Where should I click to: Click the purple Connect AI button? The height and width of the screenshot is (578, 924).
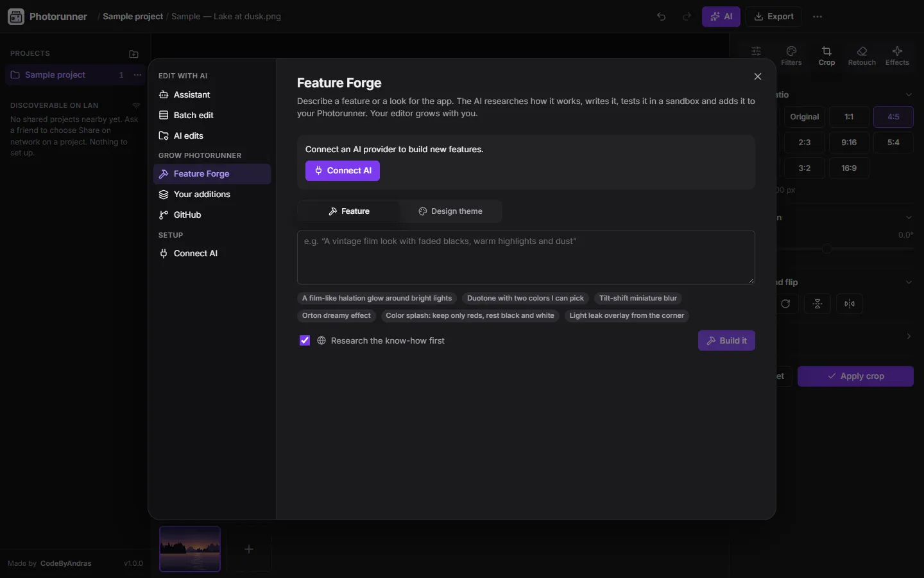pos(343,171)
